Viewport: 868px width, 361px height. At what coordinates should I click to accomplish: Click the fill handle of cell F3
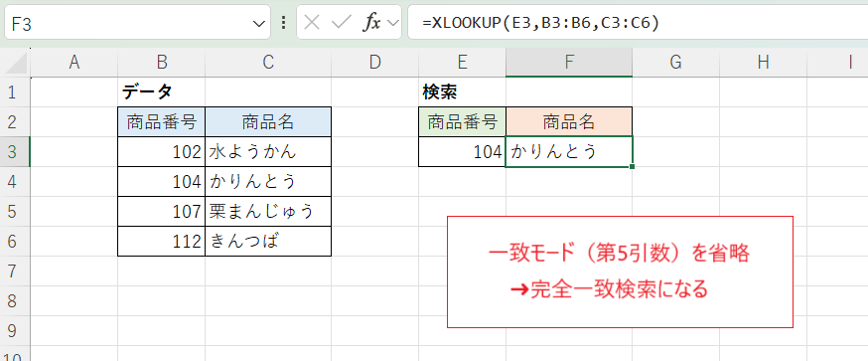coord(632,166)
